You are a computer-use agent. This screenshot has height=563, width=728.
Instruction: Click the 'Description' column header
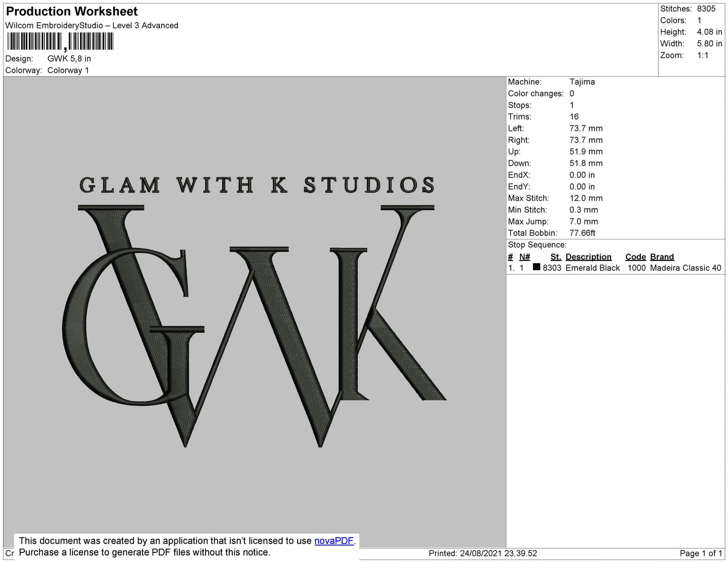pos(588,257)
